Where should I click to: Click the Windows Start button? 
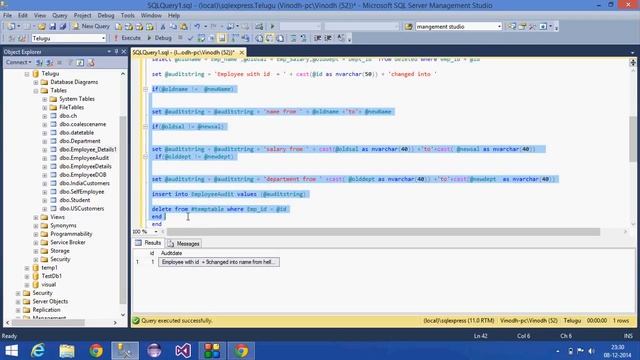[11, 351]
